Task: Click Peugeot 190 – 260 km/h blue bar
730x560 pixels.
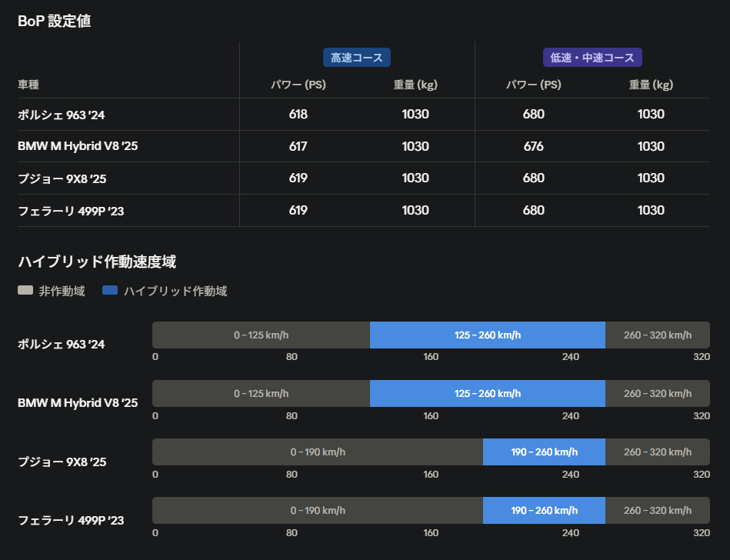Action: click(545, 452)
